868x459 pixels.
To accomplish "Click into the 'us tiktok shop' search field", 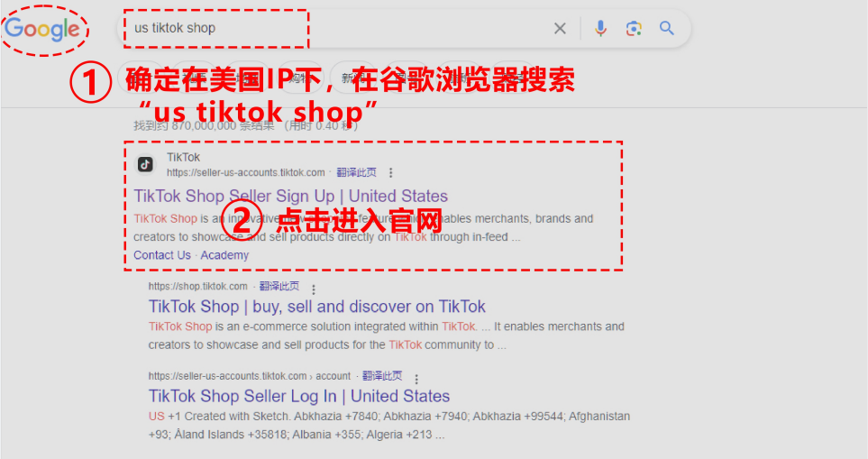I will (332, 28).
